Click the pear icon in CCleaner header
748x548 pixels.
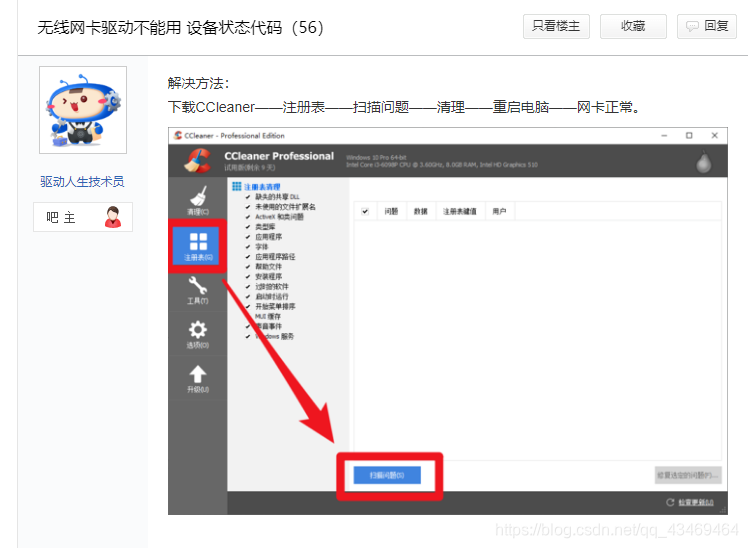pos(704,162)
